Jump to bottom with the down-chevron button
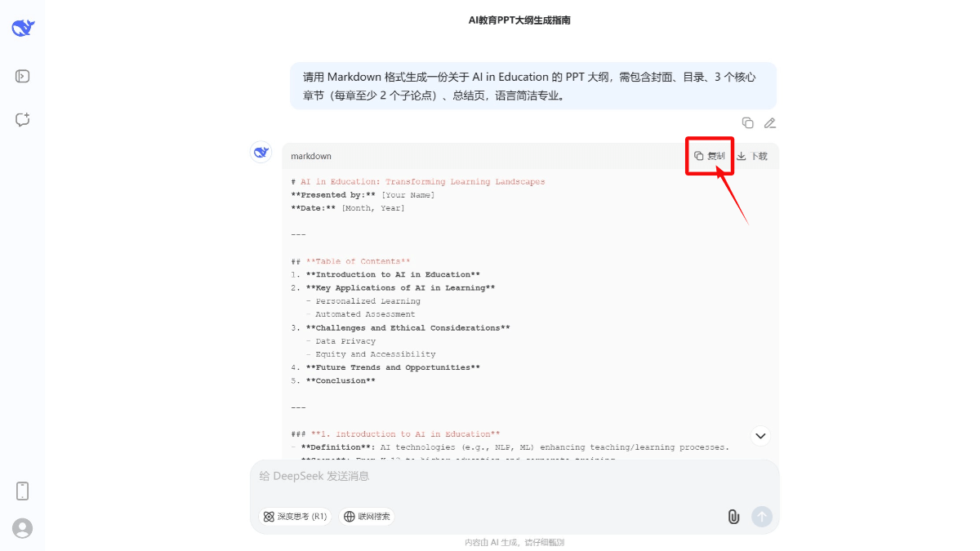The height and width of the screenshot is (551, 980). click(760, 436)
